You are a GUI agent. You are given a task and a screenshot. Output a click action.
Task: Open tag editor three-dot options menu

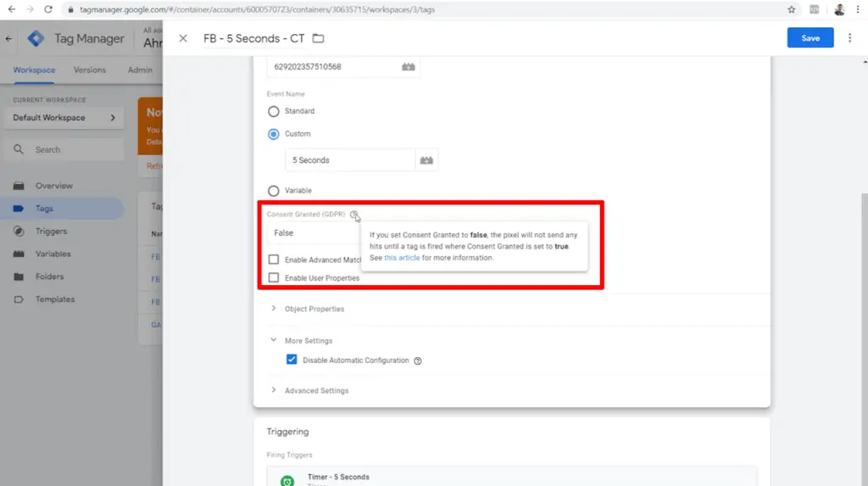pos(849,38)
